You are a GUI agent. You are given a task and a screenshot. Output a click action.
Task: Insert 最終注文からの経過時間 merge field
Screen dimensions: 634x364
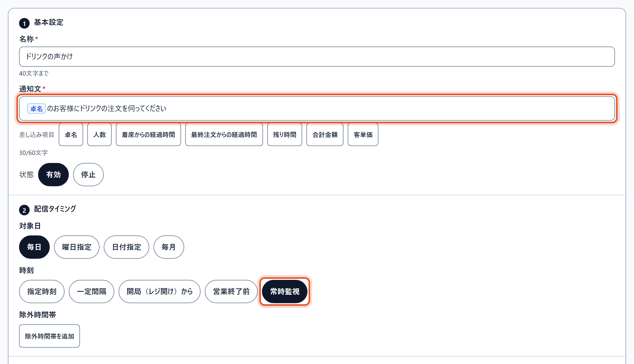pyautogui.click(x=224, y=134)
